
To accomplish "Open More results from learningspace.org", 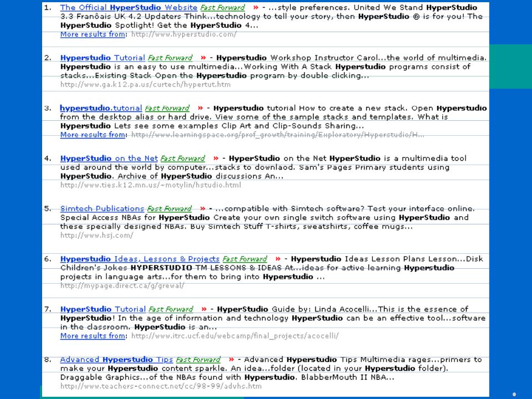I will pyautogui.click(x=93, y=135).
